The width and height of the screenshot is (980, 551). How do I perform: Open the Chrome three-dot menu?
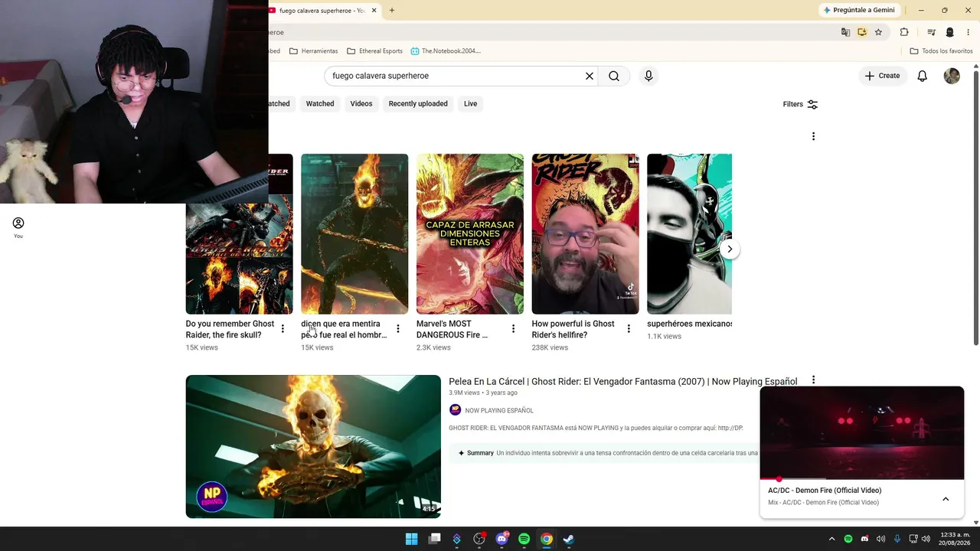click(x=968, y=32)
